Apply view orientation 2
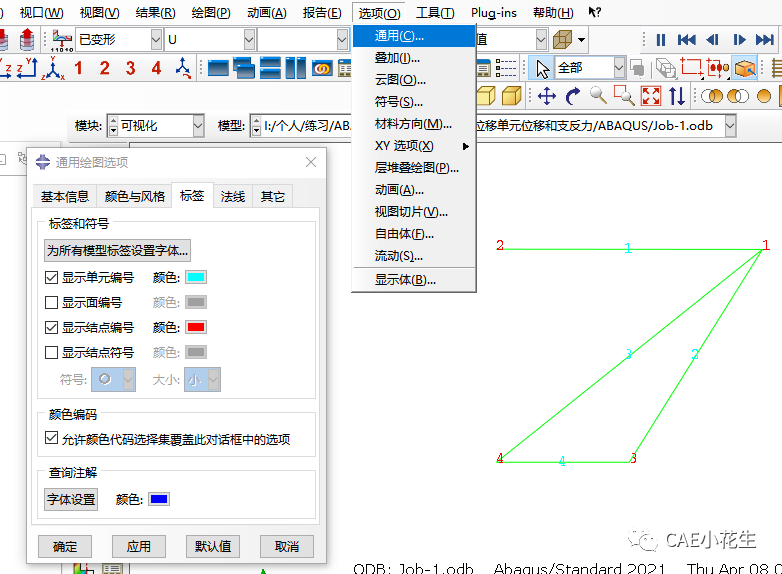782x574 pixels. [104, 68]
